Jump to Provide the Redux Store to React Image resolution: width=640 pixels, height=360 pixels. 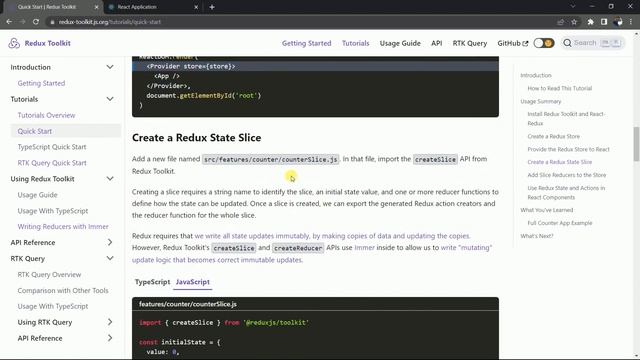[x=568, y=149]
